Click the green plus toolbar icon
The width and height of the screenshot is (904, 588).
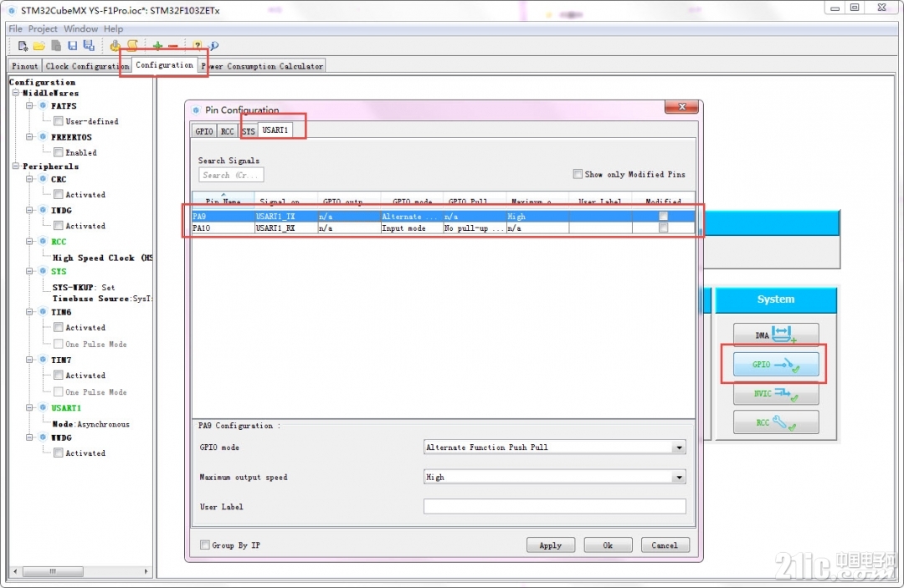pos(157,45)
